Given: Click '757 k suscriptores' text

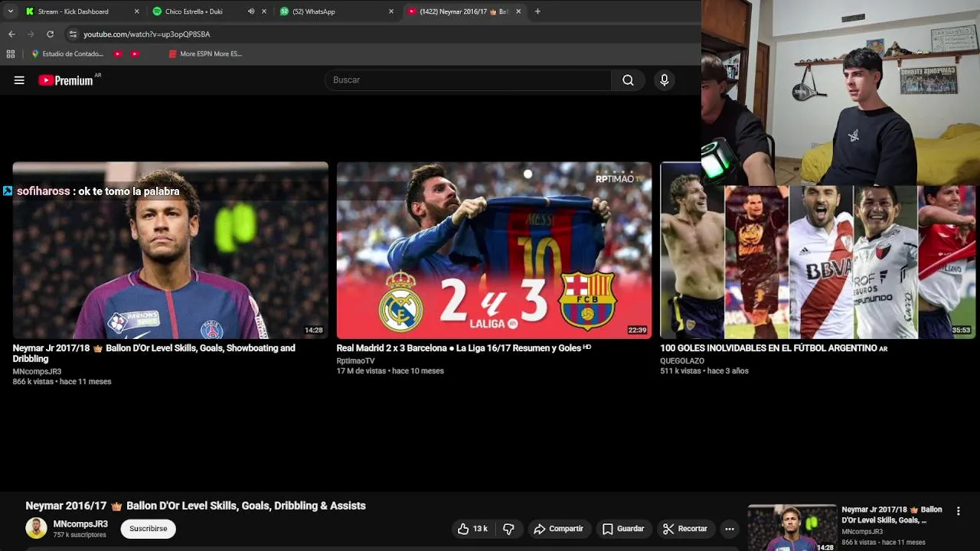Looking at the screenshot, I should point(80,535).
